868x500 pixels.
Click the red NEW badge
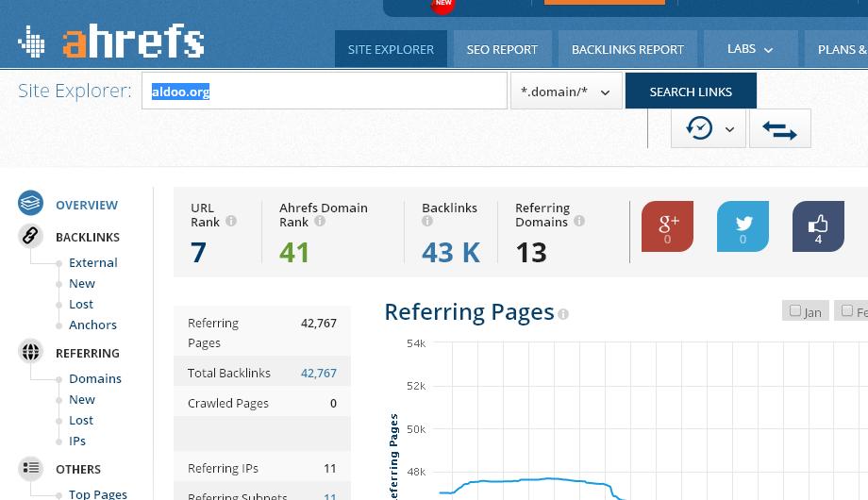pyautogui.click(x=442, y=5)
